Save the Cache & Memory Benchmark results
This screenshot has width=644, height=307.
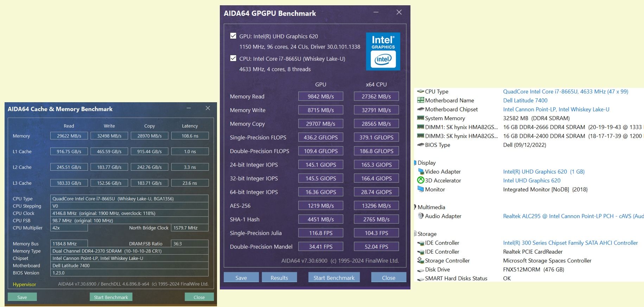22,297
